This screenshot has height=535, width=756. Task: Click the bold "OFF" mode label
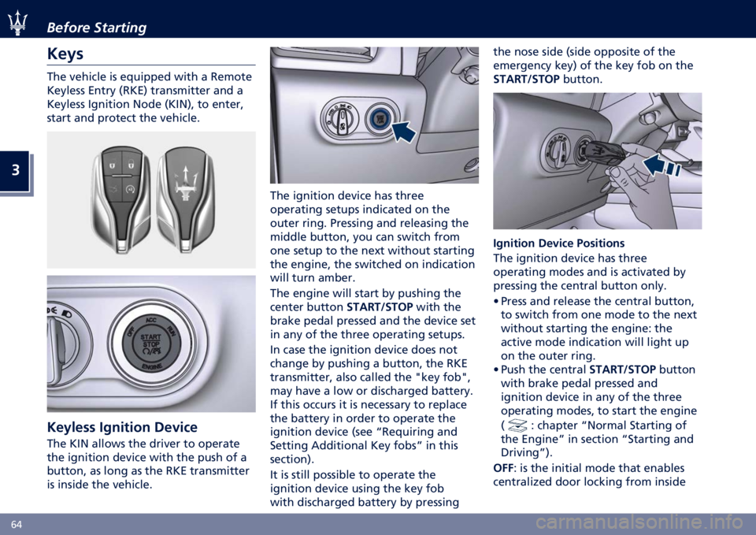(x=503, y=468)
